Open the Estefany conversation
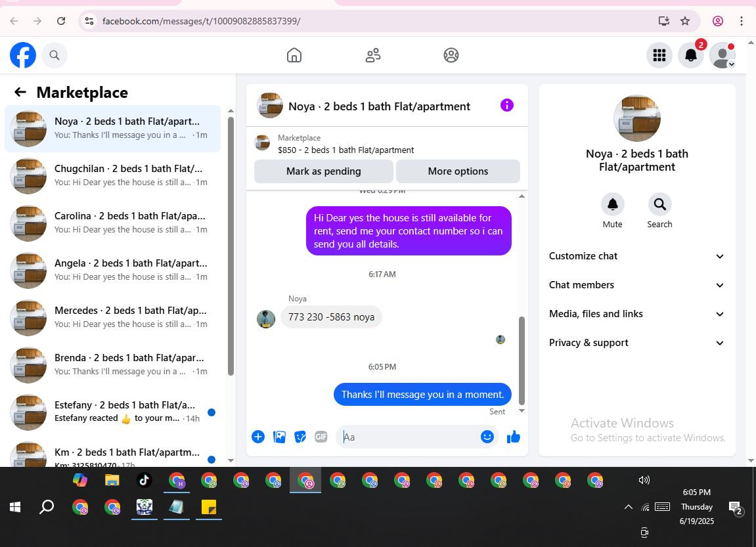The image size is (756, 547). coord(112,412)
